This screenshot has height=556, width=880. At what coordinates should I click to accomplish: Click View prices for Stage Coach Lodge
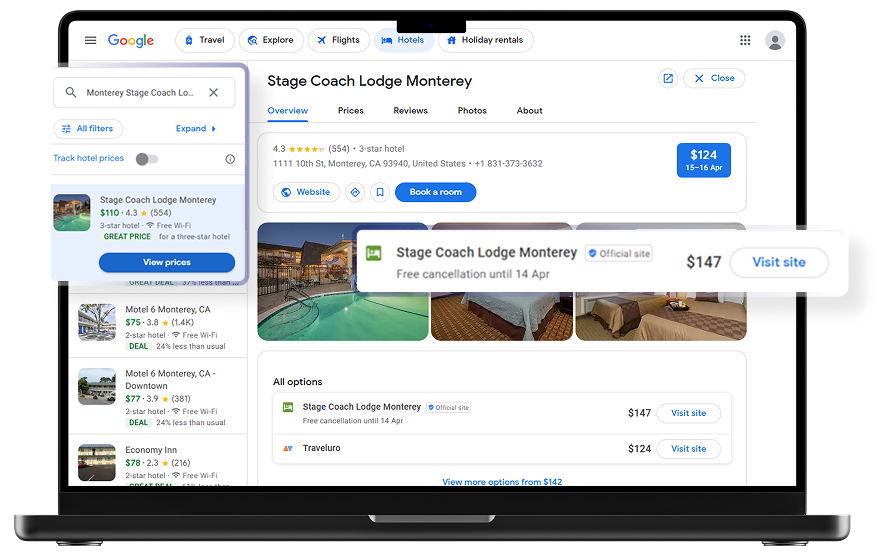coord(167,263)
